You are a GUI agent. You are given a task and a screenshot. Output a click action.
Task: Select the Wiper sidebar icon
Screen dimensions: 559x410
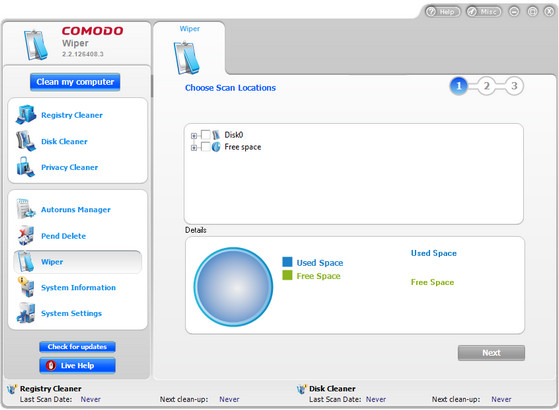(x=26, y=261)
